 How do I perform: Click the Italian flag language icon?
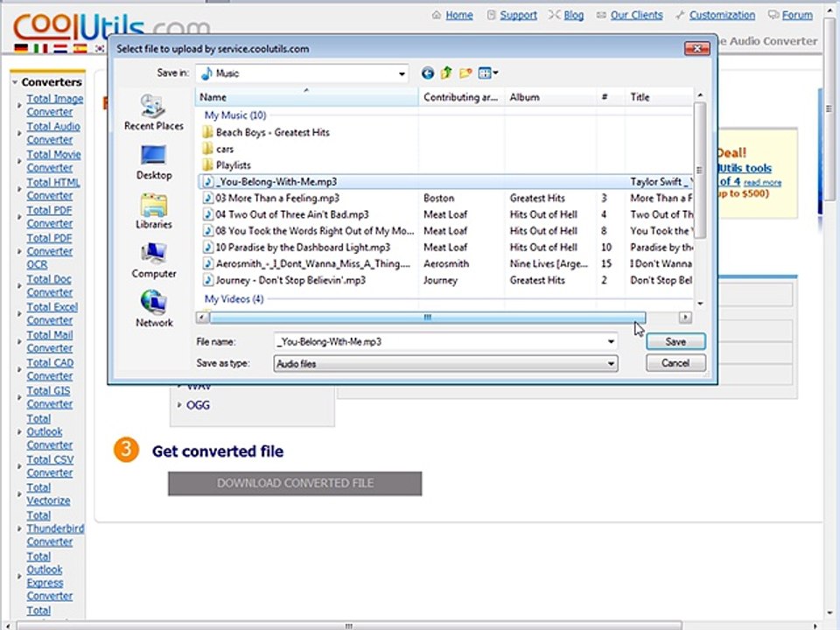[40, 49]
